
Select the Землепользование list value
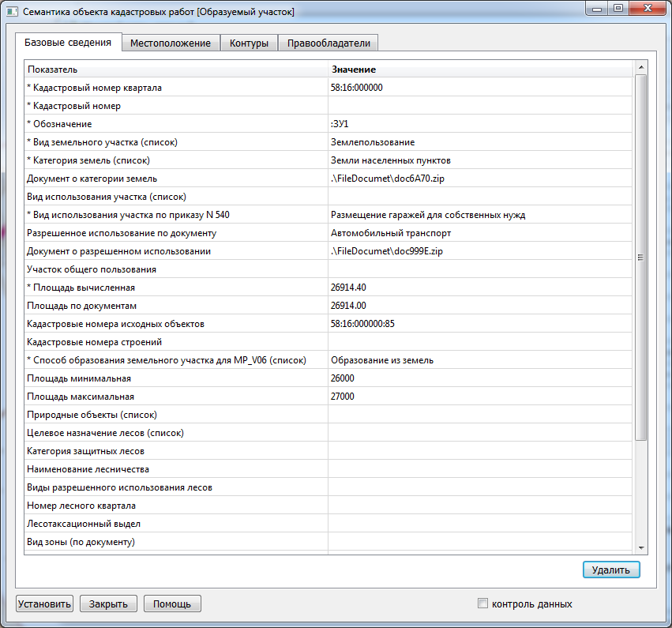480,142
